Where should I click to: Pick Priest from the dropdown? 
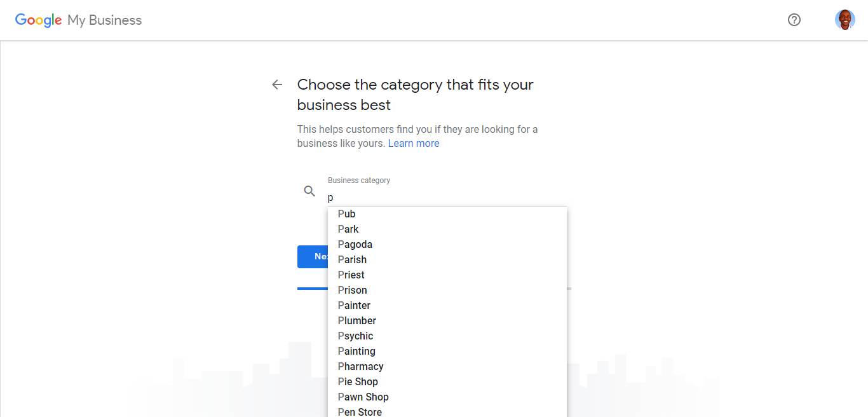coord(447,275)
